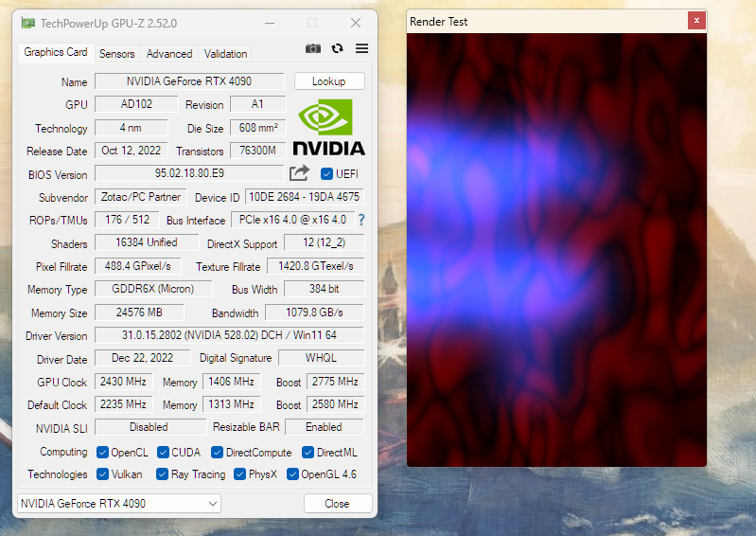756x536 pixels.
Task: Click the GPU-Z title bar app icon
Action: (x=28, y=23)
